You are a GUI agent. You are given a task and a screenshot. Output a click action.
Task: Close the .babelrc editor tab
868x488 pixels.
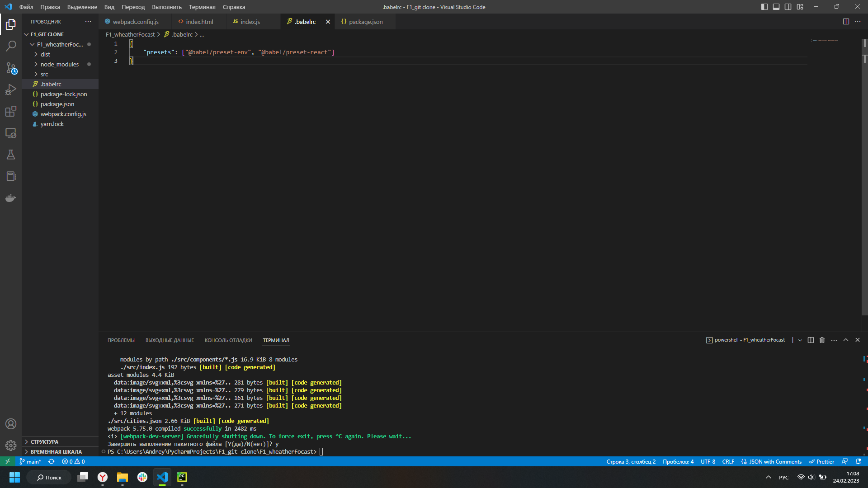tap(328, 22)
